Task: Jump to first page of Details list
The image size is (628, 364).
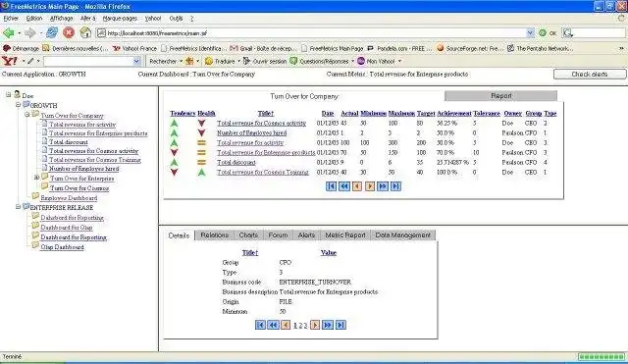Action: point(260,325)
